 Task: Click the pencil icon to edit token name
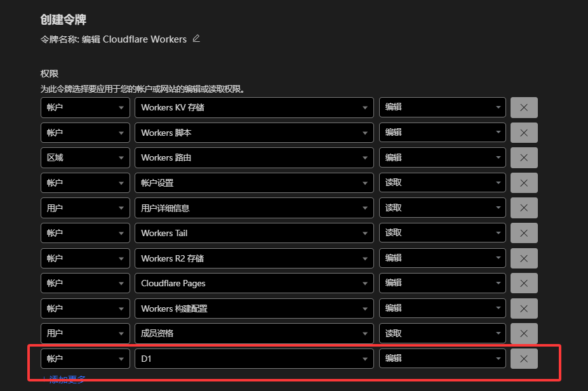click(196, 39)
